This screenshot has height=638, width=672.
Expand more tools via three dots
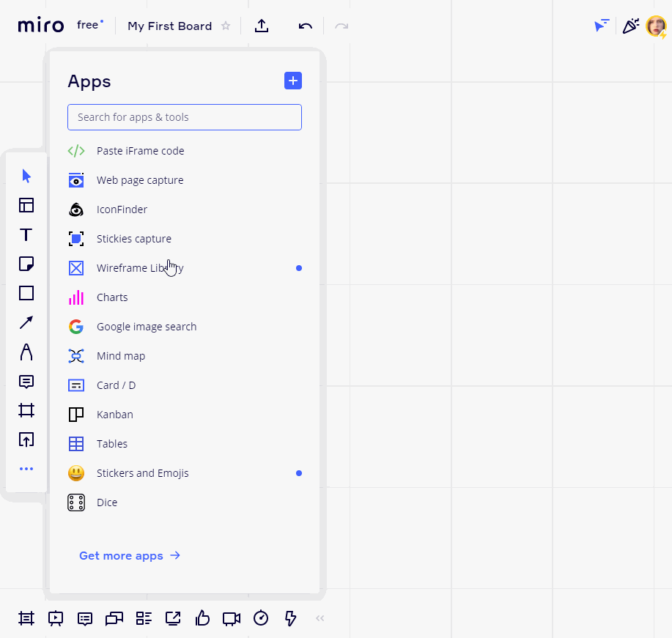pyautogui.click(x=26, y=469)
